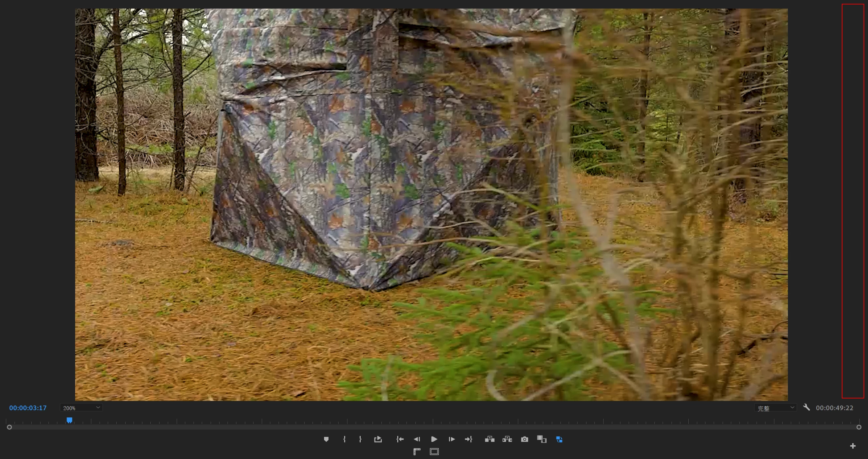Toggle the Show Rulers button
Viewport: 868px width, 459px height.
pyautogui.click(x=417, y=452)
